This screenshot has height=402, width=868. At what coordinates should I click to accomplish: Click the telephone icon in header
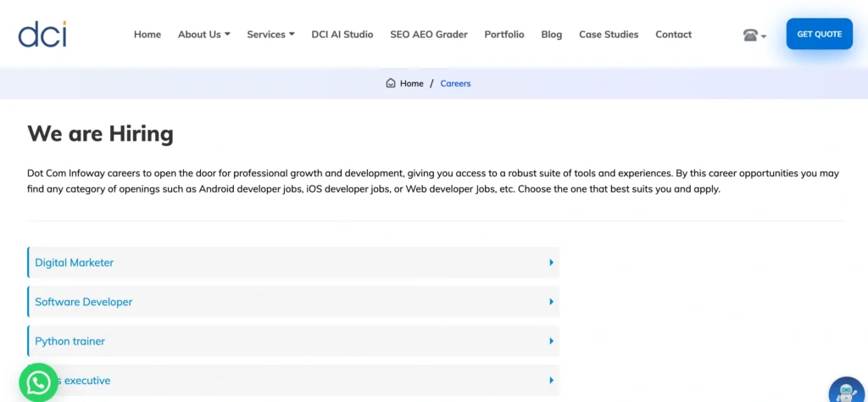(x=750, y=36)
